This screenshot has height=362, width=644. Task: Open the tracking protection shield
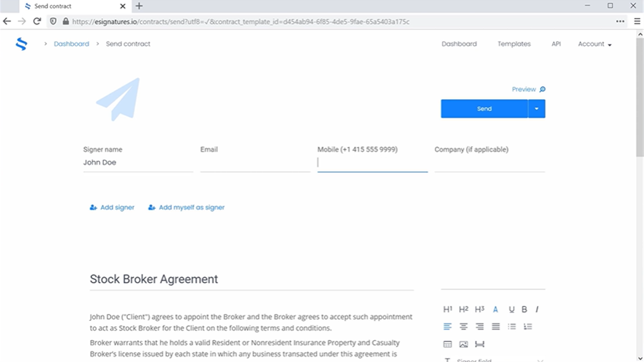point(54,21)
